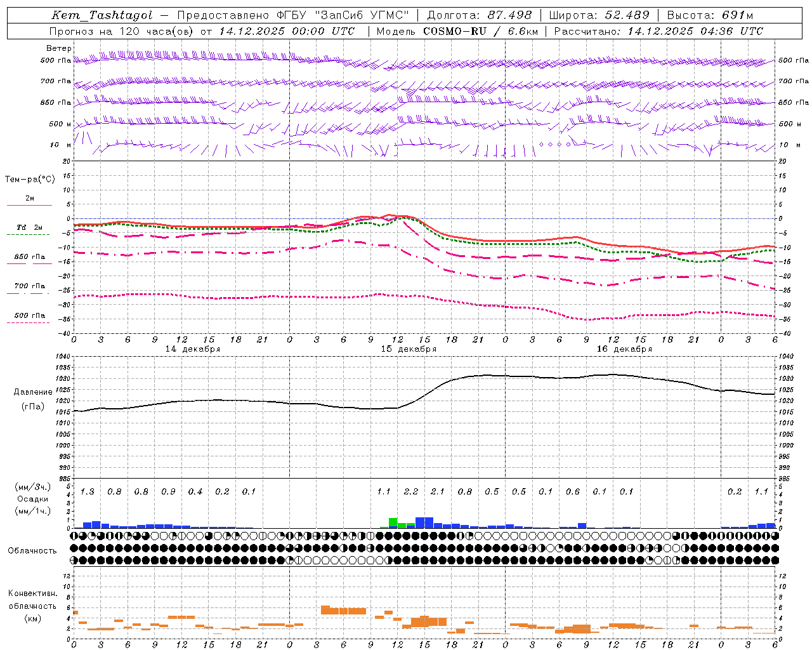Click the (км) unit label
Screen dimensions: 812x650
coord(33,618)
